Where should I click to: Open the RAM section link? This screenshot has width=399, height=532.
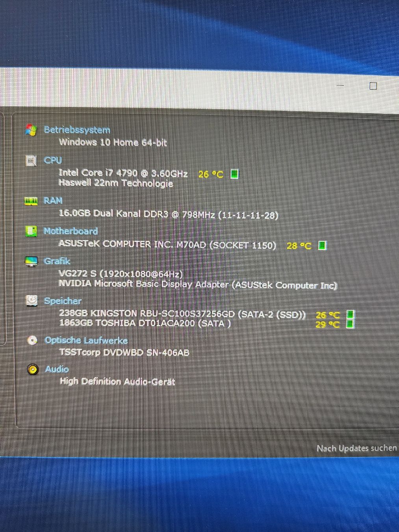point(53,201)
